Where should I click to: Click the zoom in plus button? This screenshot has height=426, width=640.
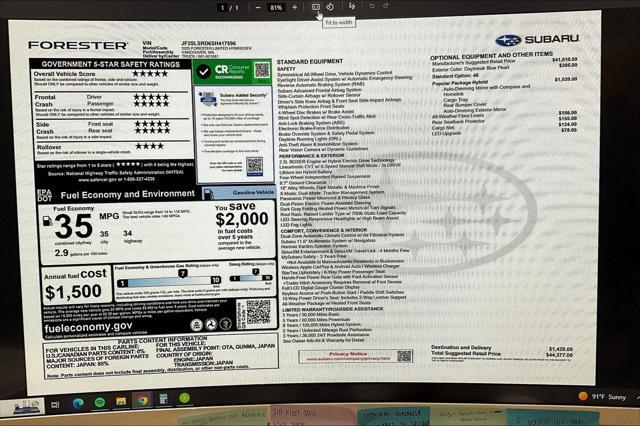point(294,7)
